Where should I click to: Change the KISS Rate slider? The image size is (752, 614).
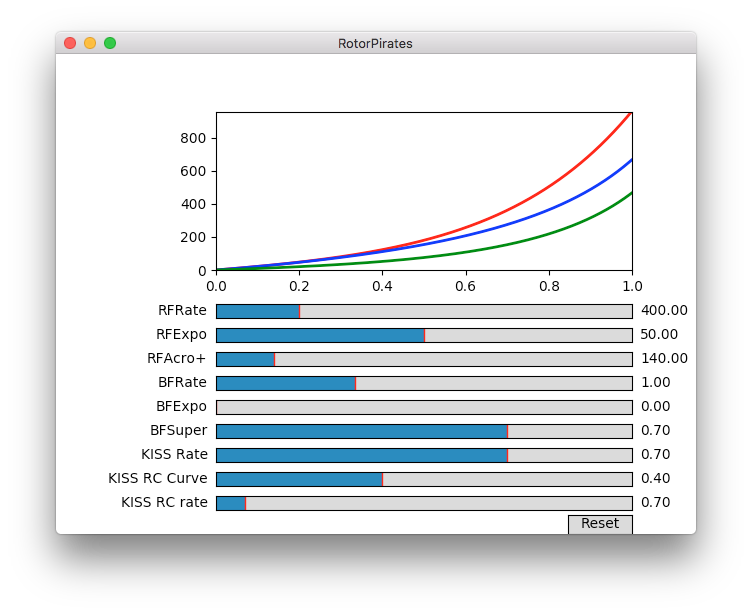424,455
